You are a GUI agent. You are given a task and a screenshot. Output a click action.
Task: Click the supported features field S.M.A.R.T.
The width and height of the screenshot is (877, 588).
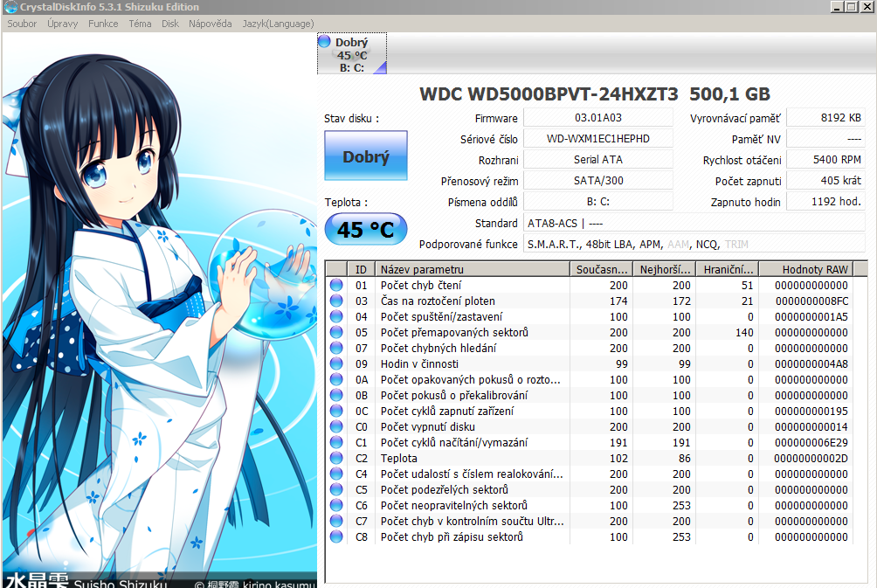pos(694,244)
